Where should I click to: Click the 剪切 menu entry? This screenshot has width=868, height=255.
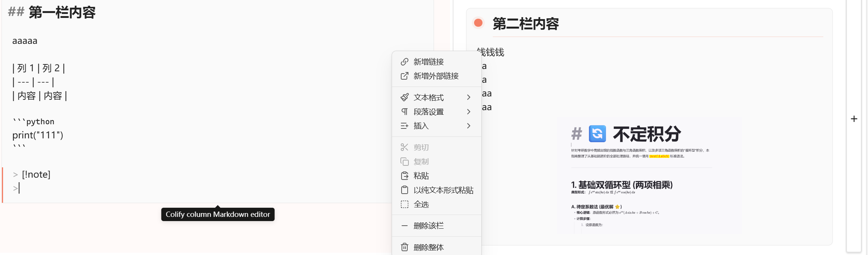(437, 147)
